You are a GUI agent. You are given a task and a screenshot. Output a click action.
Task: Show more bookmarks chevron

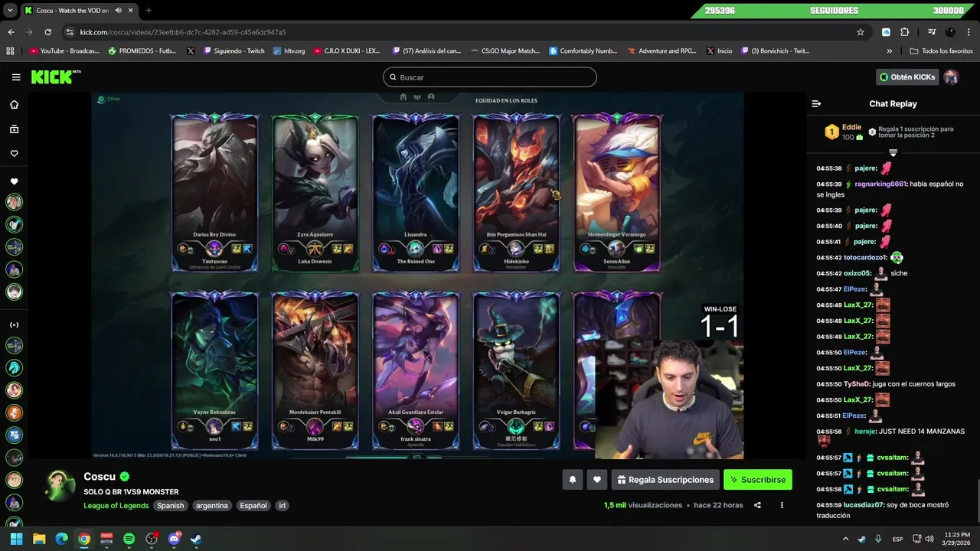tap(889, 51)
